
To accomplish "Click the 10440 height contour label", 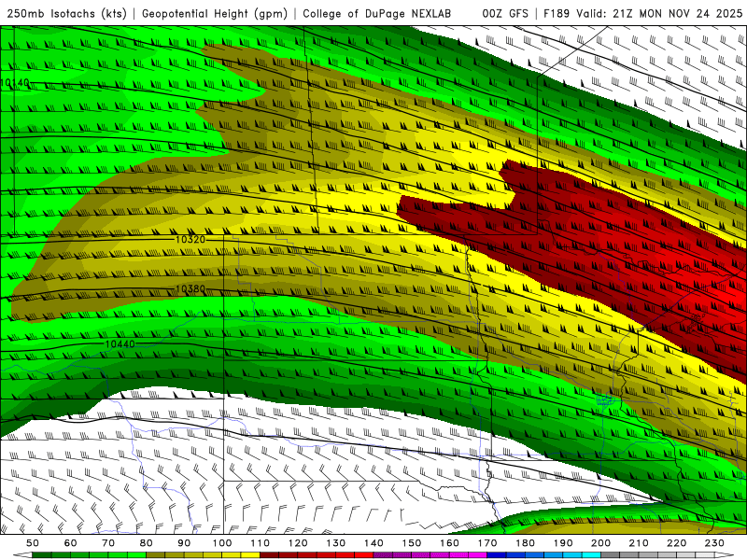I will point(120,343).
